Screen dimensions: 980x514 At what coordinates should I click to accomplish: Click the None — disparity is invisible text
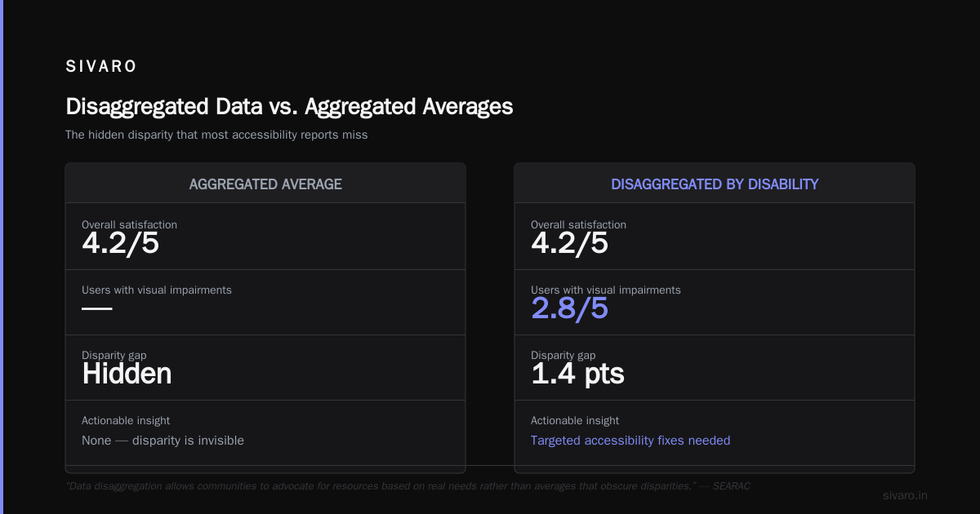[163, 441]
